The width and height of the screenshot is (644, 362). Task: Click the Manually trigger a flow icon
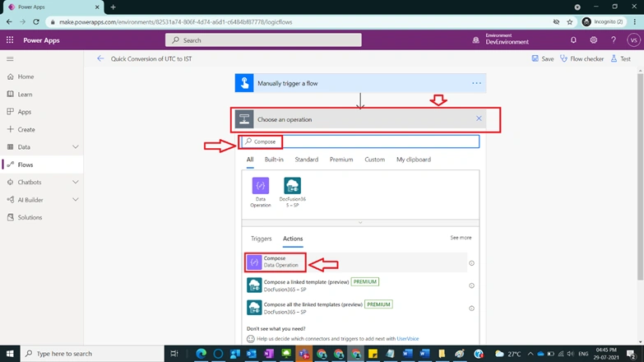tap(244, 83)
